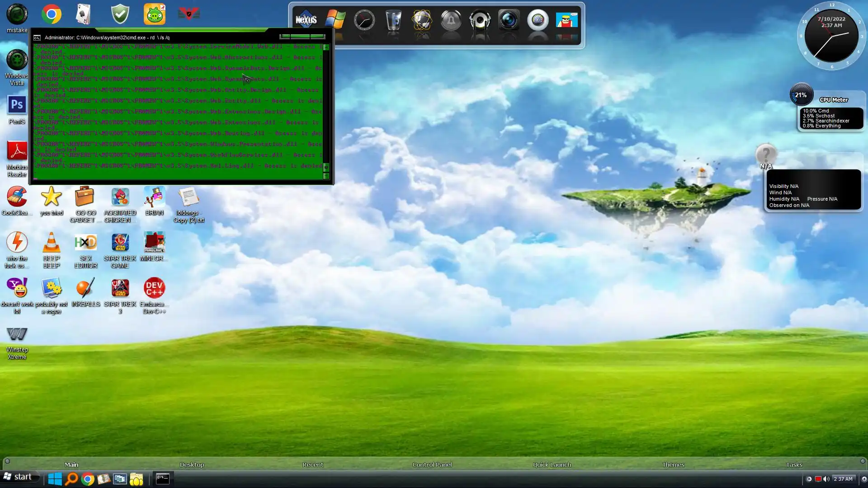868x488 pixels.
Task: Launch the headphone speaker dock icon
Action: pos(480,20)
